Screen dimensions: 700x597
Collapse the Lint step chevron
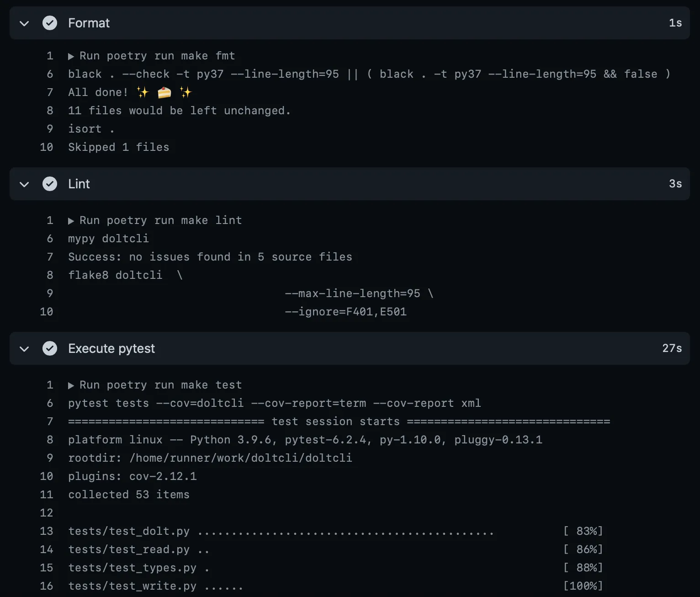(25, 184)
